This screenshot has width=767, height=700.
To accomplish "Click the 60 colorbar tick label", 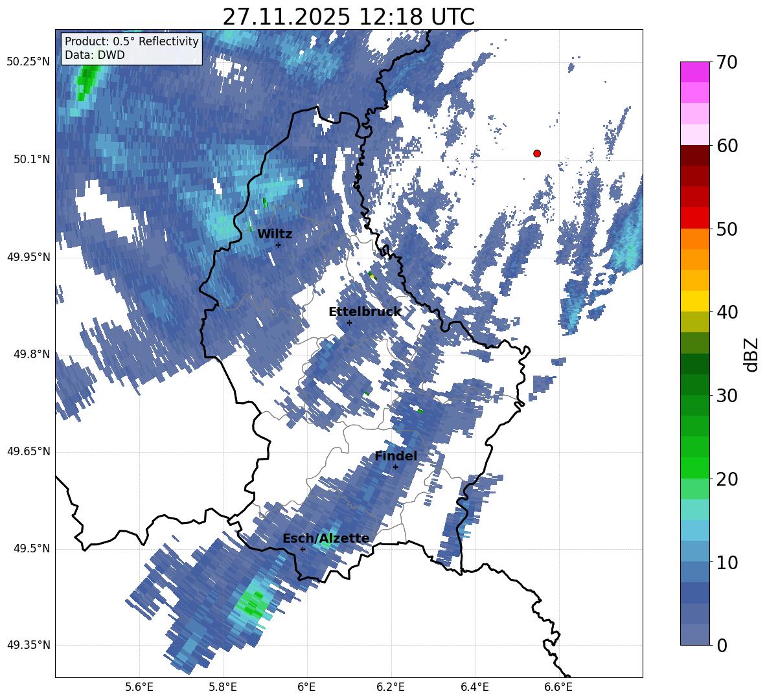I will point(727,146).
